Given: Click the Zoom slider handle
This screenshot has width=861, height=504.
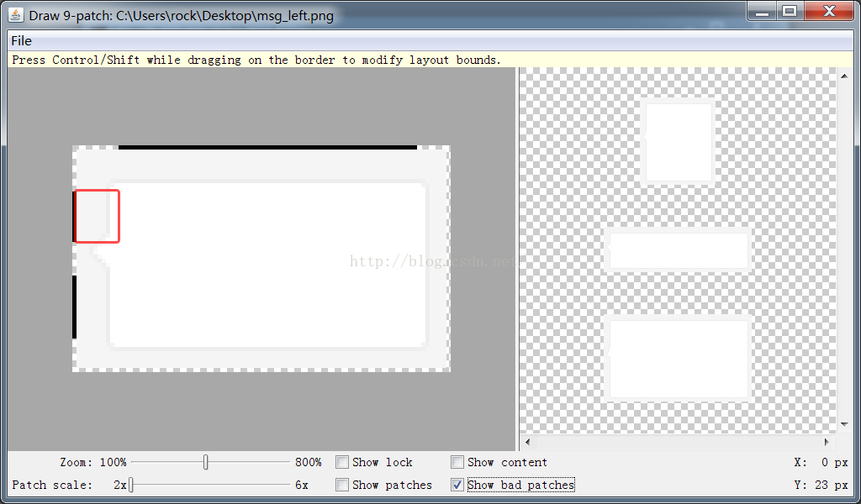Looking at the screenshot, I should tap(205, 462).
